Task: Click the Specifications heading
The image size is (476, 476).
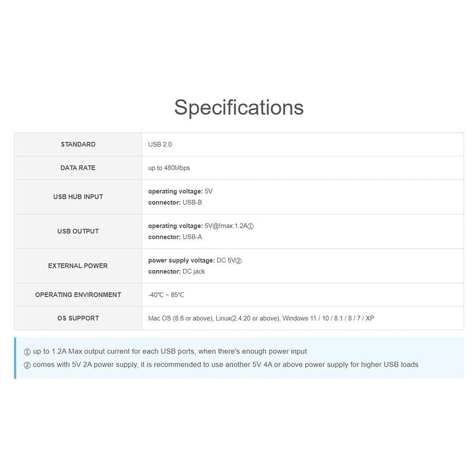Action: pos(239,108)
